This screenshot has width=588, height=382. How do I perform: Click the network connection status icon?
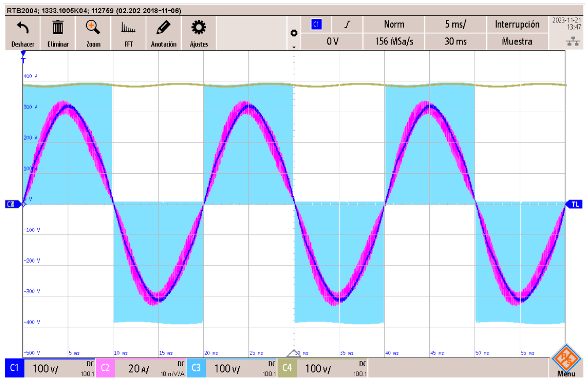tap(573, 41)
